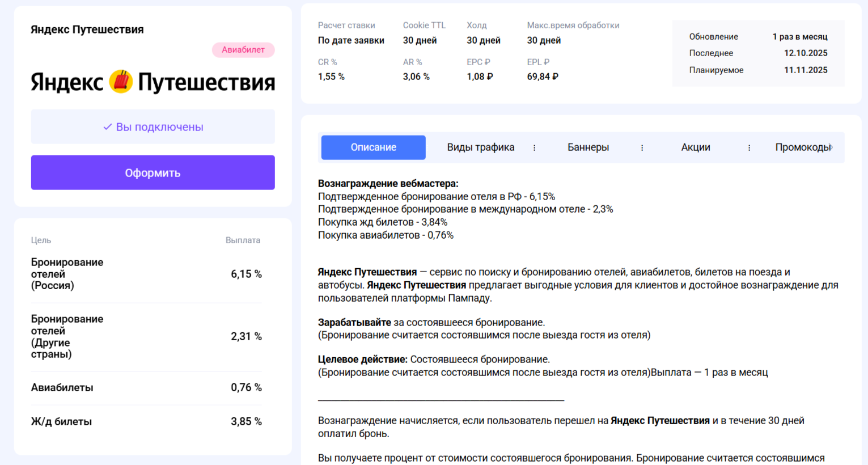Click the Бронирование отелей (Россия) goal row
This screenshot has height=465, width=868.
coord(146,274)
